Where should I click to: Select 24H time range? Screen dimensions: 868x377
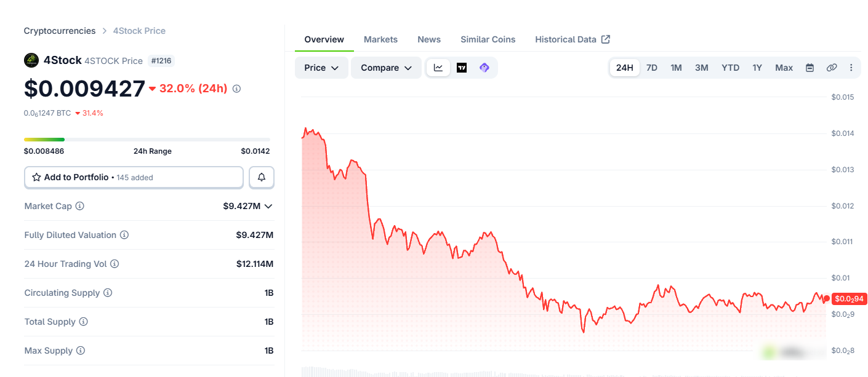click(x=625, y=68)
